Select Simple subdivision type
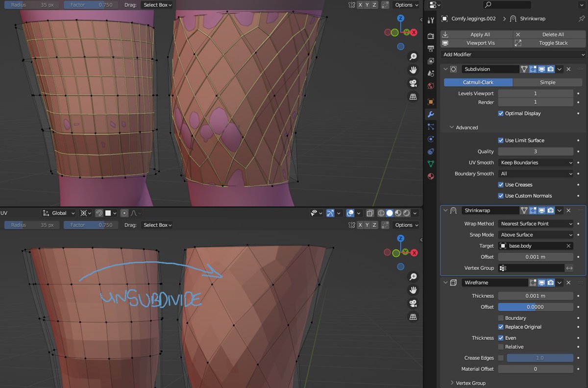 [x=547, y=82]
